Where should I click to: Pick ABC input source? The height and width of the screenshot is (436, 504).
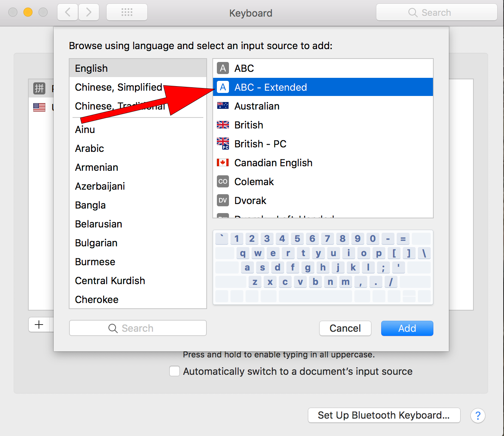(244, 68)
